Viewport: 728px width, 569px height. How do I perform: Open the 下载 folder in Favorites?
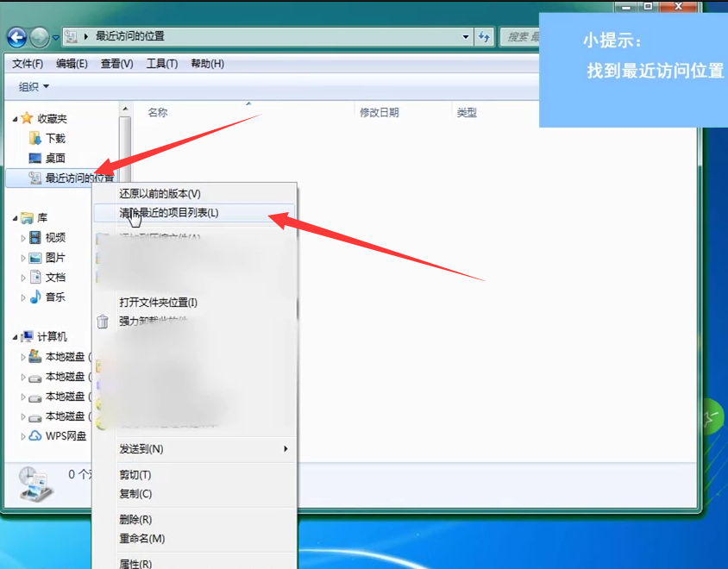click(x=53, y=136)
